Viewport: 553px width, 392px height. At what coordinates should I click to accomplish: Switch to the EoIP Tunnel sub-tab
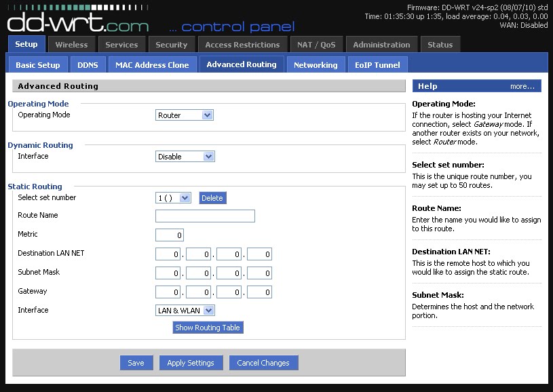tap(378, 65)
